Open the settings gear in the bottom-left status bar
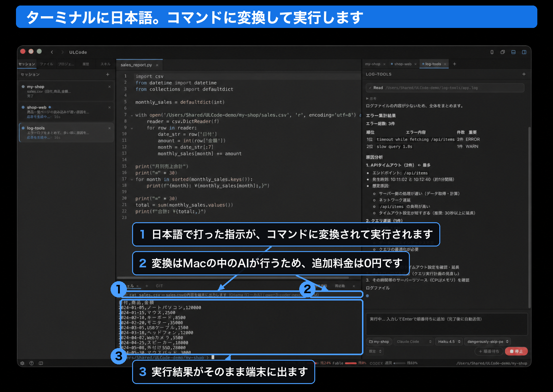 [x=22, y=363]
